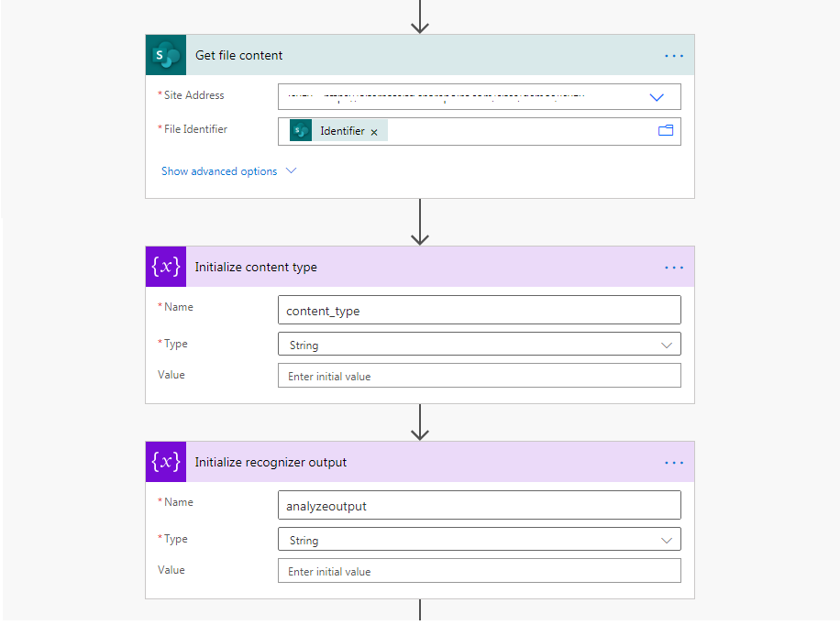Screen dimensions: 840x625
Task: Open ellipsis menu for Initialize content type
Action: pos(673,268)
